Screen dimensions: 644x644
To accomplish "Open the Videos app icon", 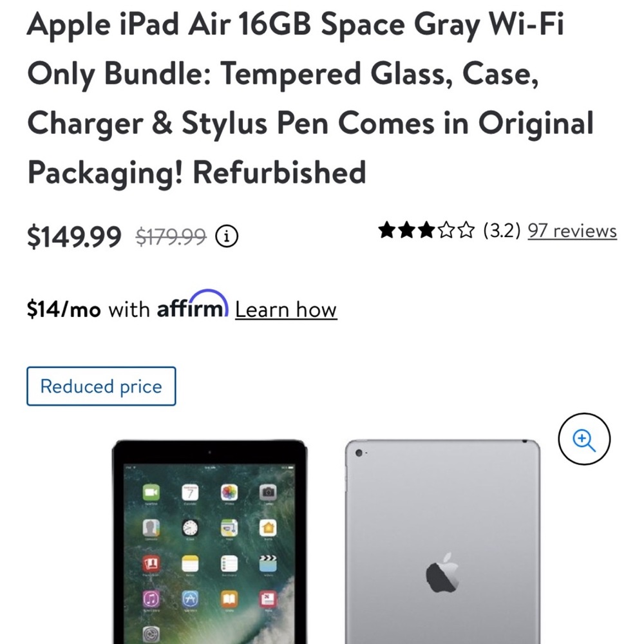I will (x=269, y=564).
